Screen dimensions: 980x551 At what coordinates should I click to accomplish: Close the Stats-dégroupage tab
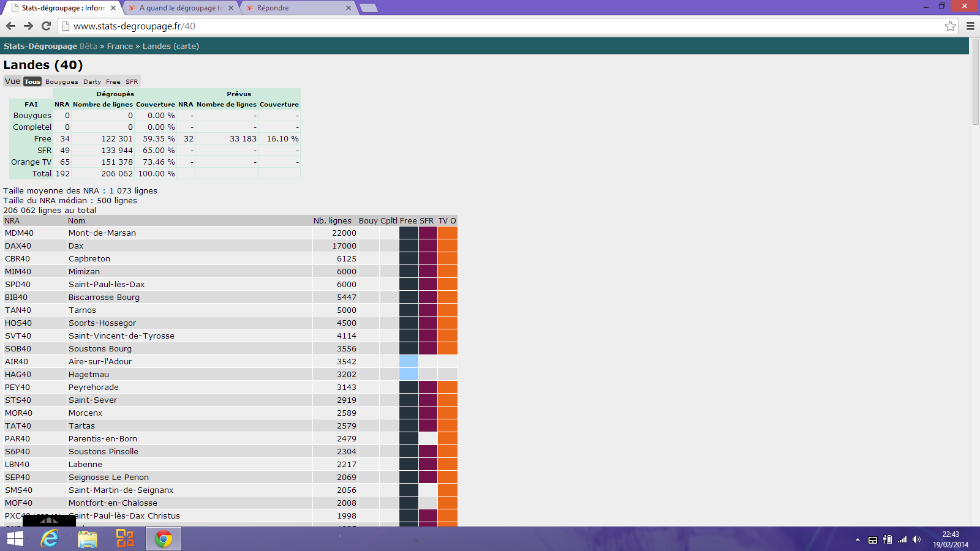click(x=113, y=8)
